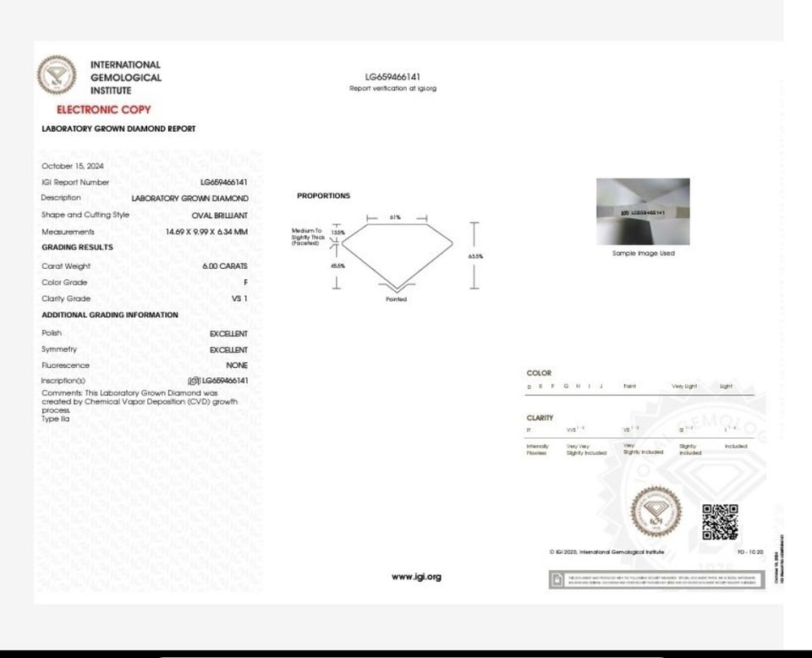Viewport: 812px width, 658px height.
Task: Open the sample inscription image thumbnail
Action: [643, 211]
